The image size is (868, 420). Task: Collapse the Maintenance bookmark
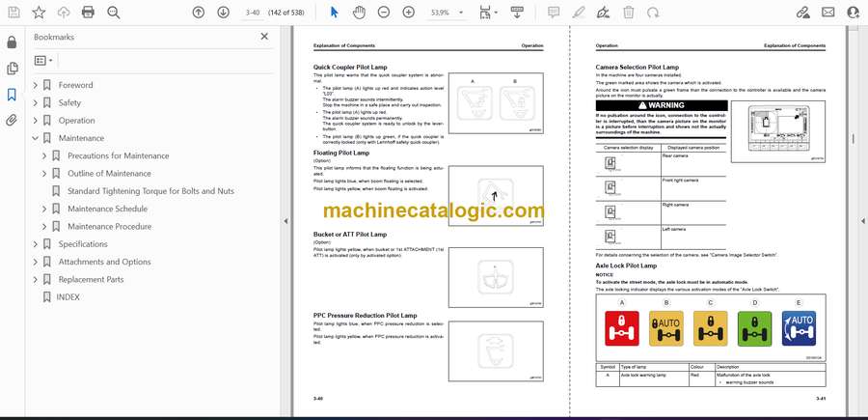pyautogui.click(x=36, y=138)
